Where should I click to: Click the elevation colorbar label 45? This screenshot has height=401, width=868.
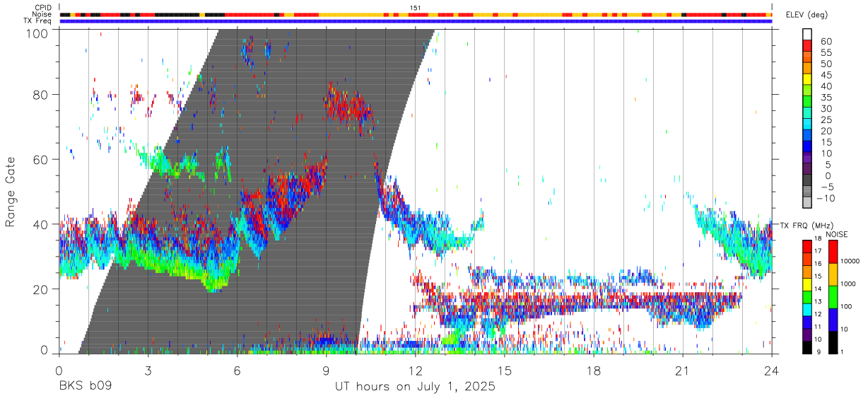pos(825,75)
